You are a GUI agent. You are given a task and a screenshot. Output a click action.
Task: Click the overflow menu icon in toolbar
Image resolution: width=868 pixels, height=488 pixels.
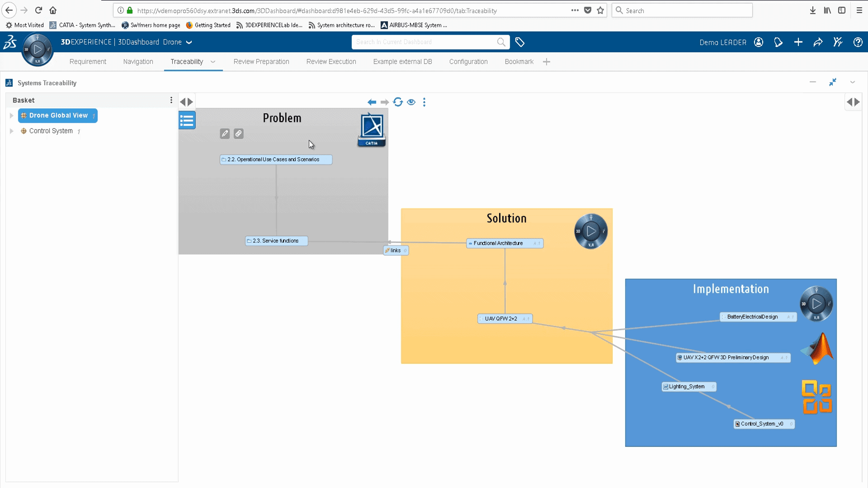click(x=424, y=102)
